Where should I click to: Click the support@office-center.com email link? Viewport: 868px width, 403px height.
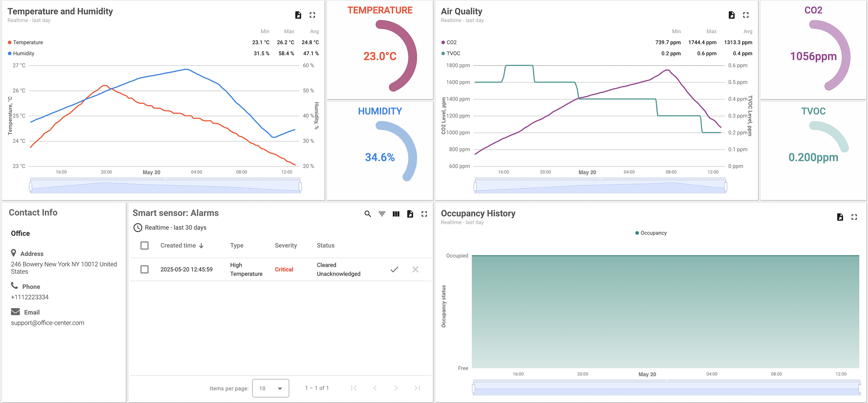tap(47, 322)
